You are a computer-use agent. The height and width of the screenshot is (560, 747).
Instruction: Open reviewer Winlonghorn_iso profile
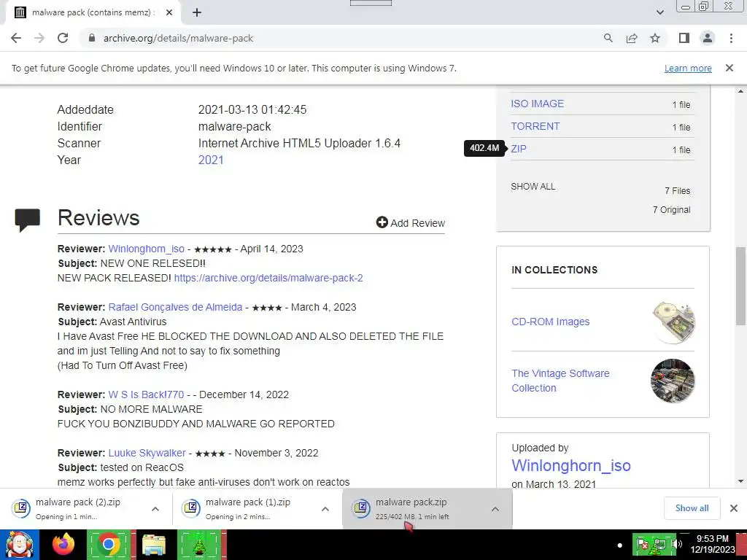pyautogui.click(x=146, y=249)
